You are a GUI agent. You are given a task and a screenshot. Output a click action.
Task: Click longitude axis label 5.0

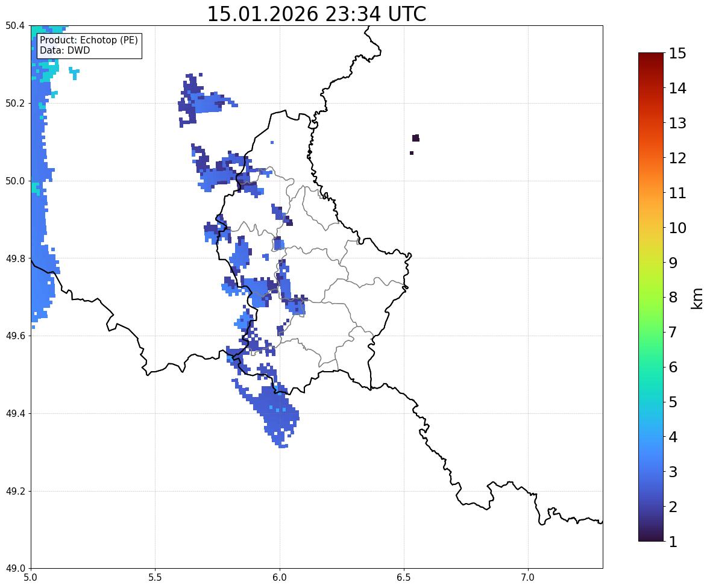[x=31, y=578]
